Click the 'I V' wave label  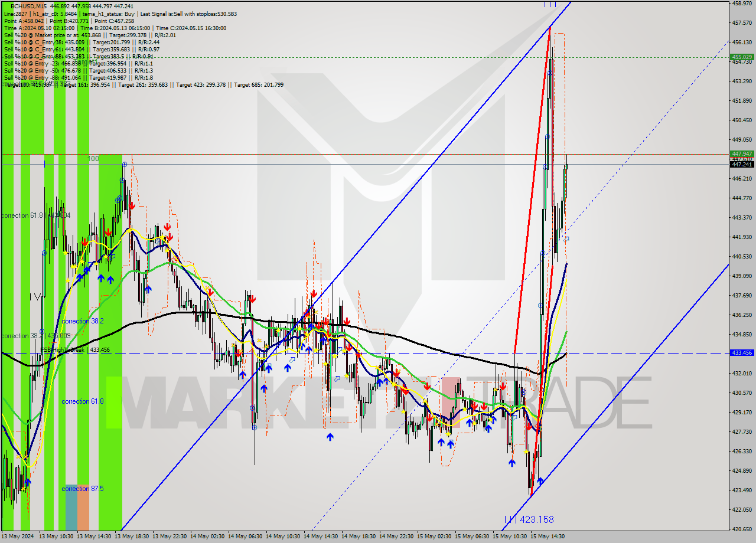pyautogui.click(x=36, y=297)
